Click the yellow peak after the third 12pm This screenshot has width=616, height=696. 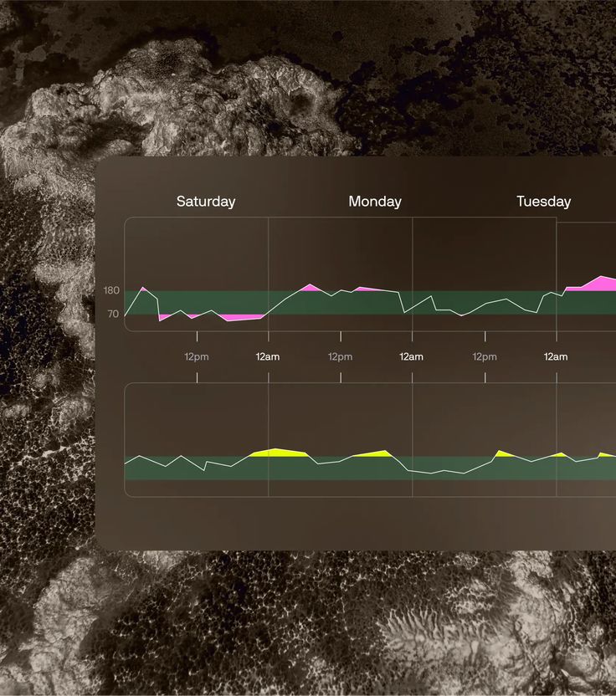(503, 453)
